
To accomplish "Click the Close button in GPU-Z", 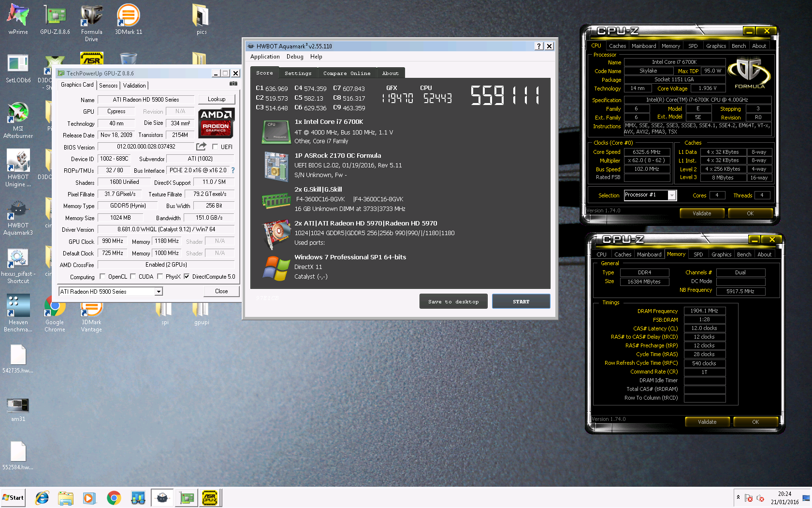I will pos(221,291).
